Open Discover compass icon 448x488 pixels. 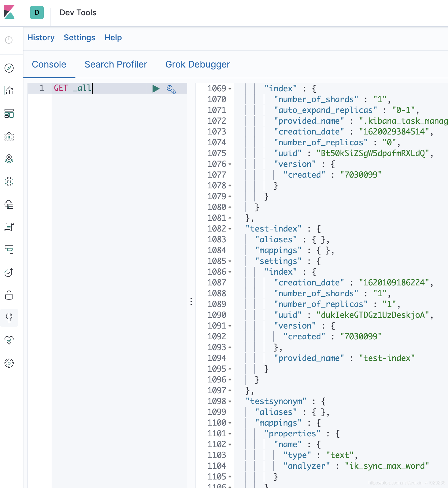9,68
